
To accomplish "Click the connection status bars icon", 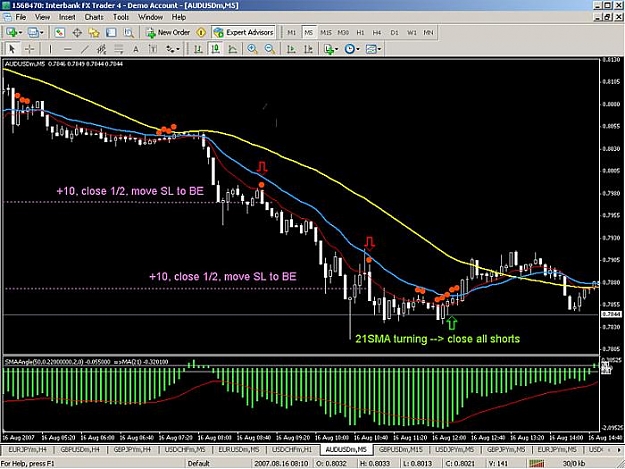I will click(x=537, y=463).
